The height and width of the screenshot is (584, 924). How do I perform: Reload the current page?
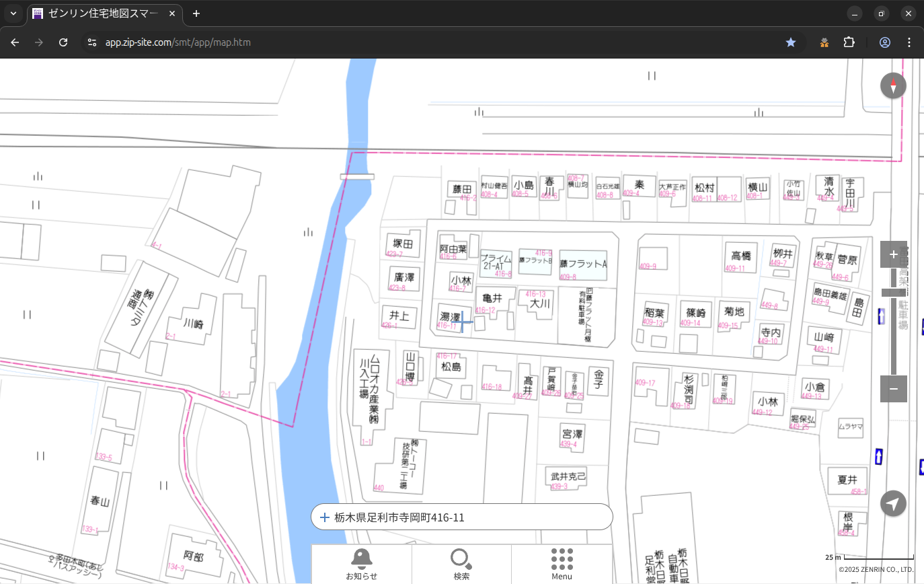pos(63,42)
